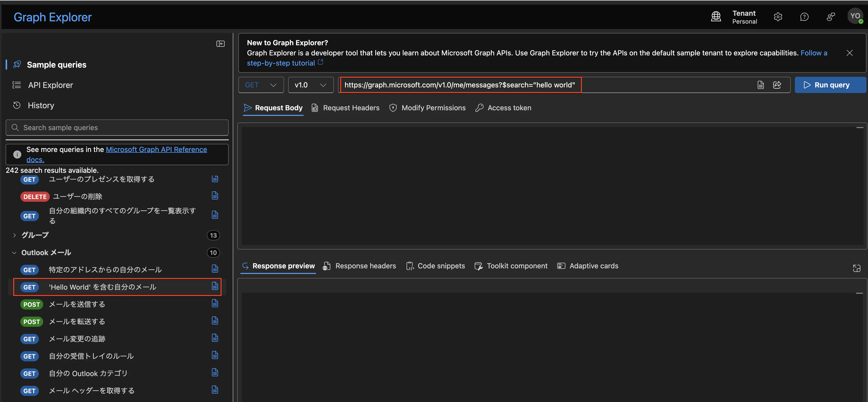Open docs icon for ユーザーのプレゼンスを取得する
Viewport: 868px width, 402px height.
[215, 179]
